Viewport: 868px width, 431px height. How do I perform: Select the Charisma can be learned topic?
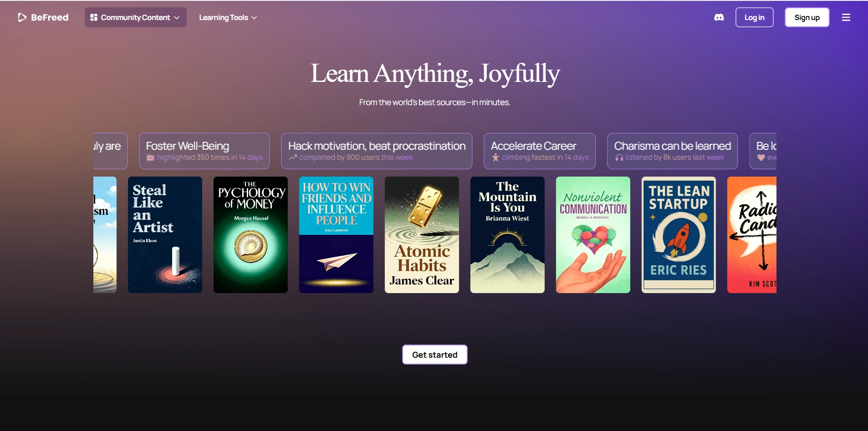tap(673, 151)
